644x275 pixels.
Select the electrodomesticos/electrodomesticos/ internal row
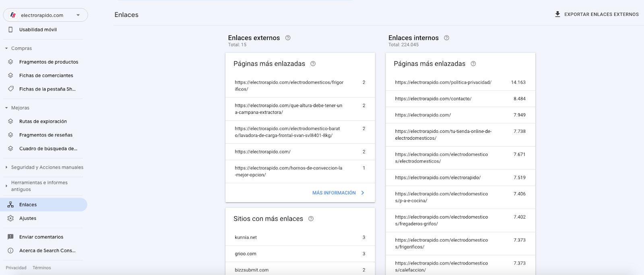pos(460,158)
